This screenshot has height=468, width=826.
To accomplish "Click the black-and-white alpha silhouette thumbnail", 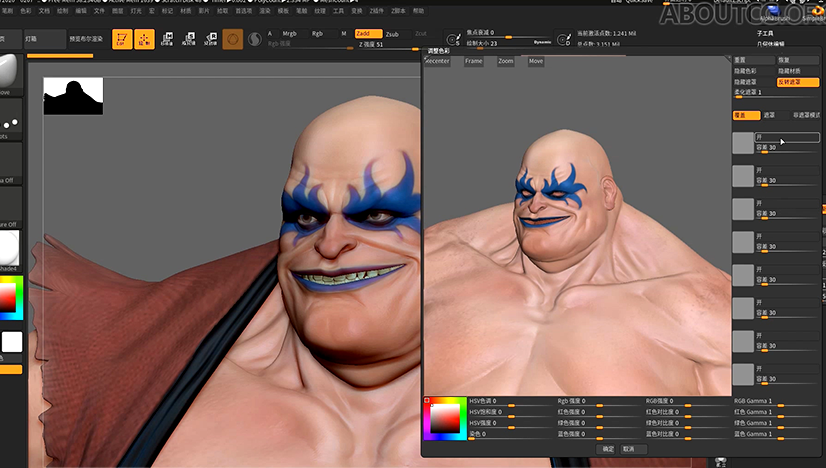I will click(x=73, y=96).
